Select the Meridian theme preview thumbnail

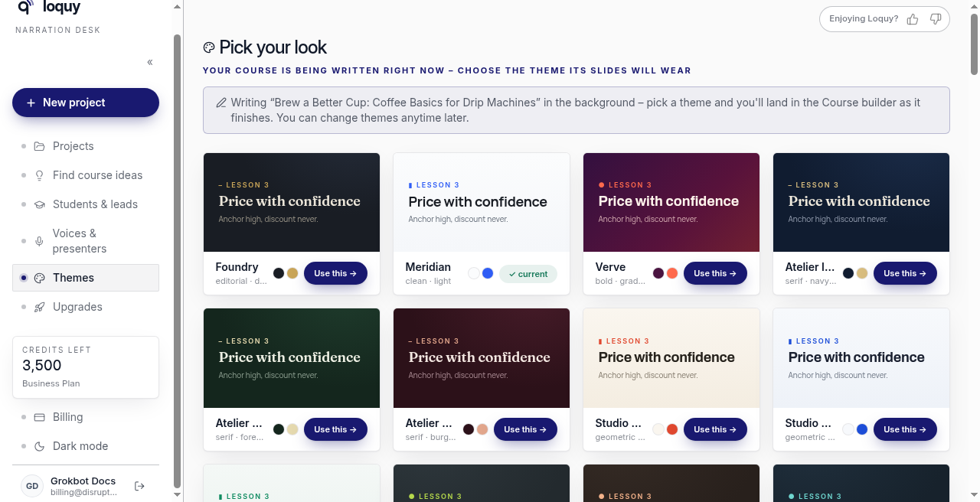[482, 202]
